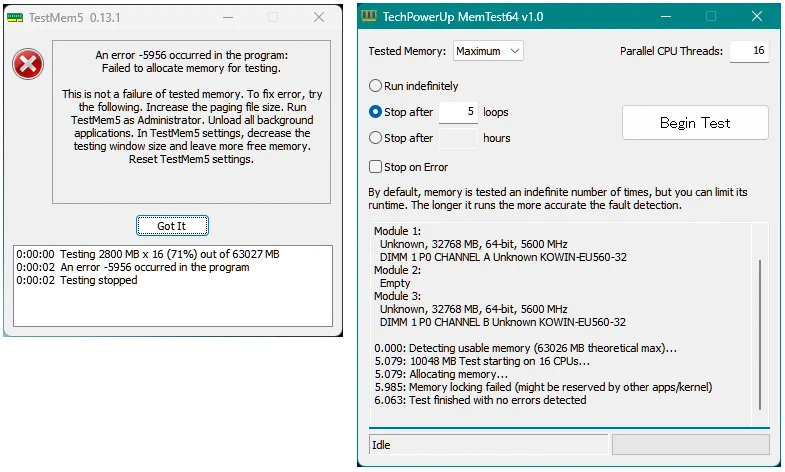Click 'Empty' entry under Module 2
The height and width of the screenshot is (472, 785).
tap(395, 283)
